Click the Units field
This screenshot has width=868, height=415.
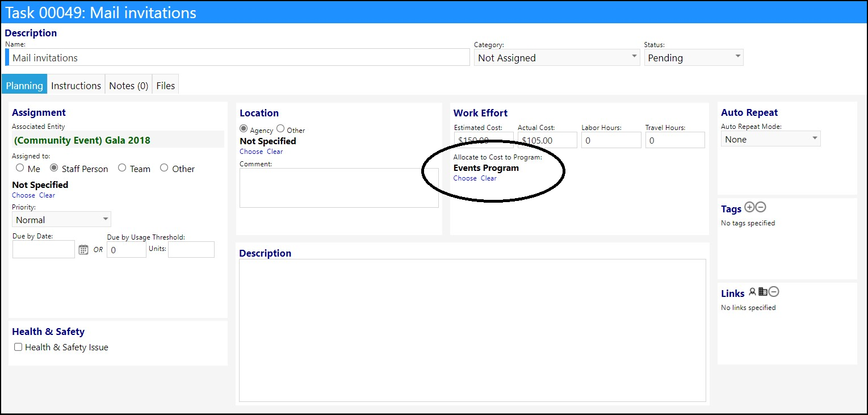(x=191, y=249)
